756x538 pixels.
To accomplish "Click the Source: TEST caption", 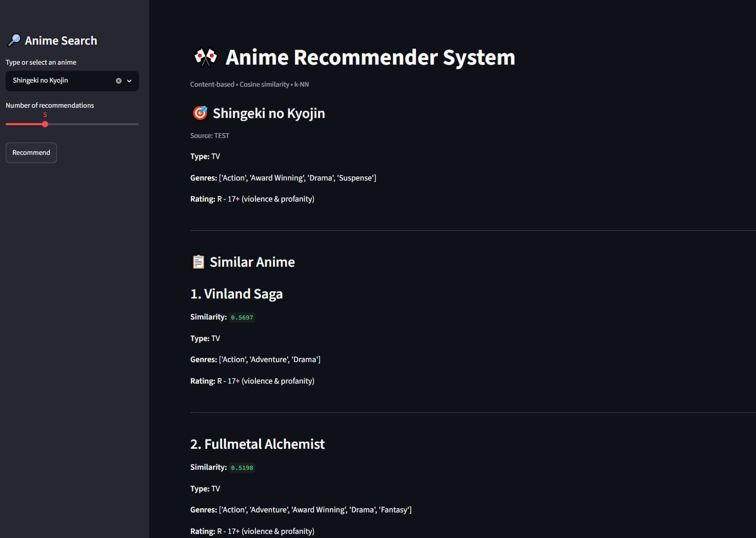I will [x=210, y=136].
